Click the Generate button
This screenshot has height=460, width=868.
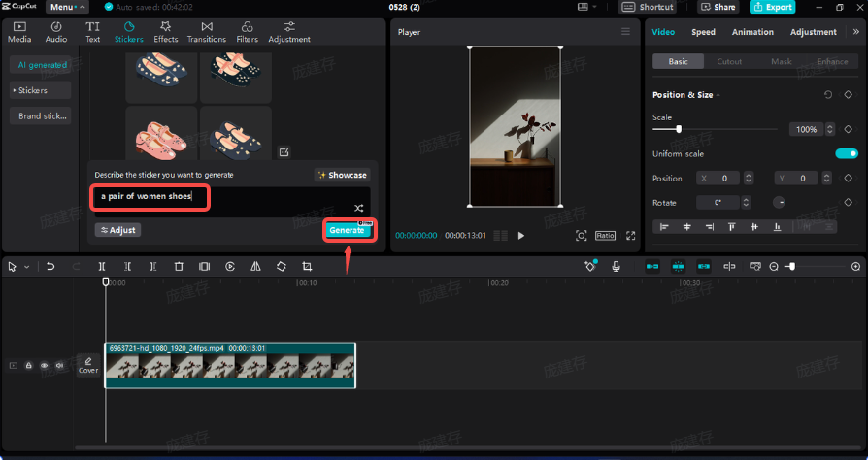pos(349,230)
